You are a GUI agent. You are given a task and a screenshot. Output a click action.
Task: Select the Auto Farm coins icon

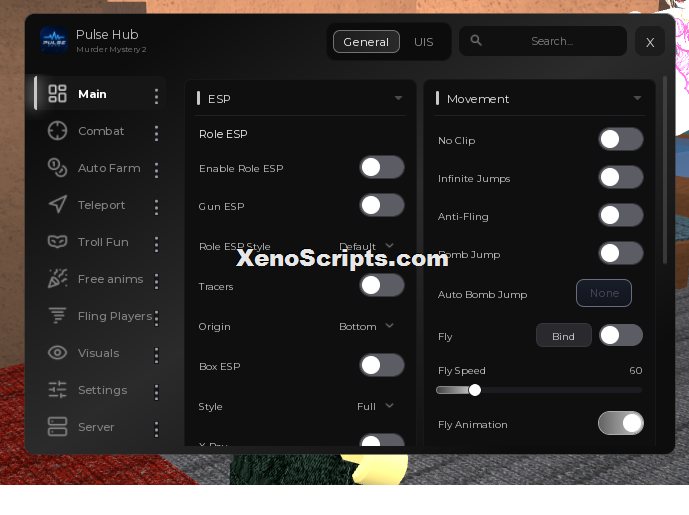[x=57, y=167]
